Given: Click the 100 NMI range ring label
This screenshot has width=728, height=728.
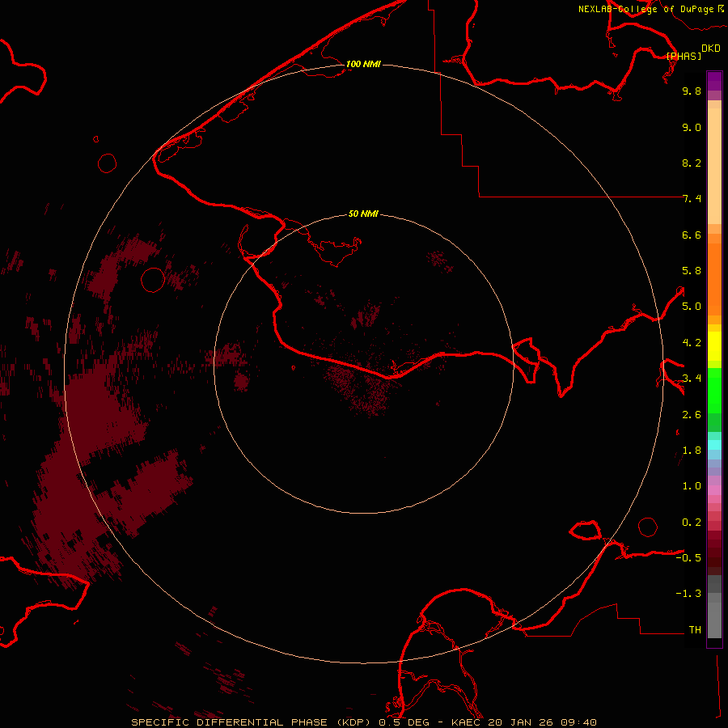Looking at the screenshot, I should coord(363,64).
